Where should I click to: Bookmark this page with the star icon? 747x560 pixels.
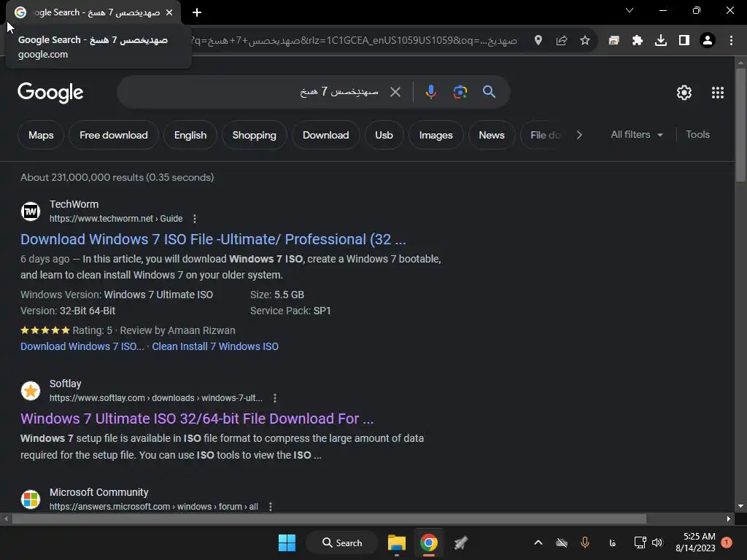(x=585, y=41)
